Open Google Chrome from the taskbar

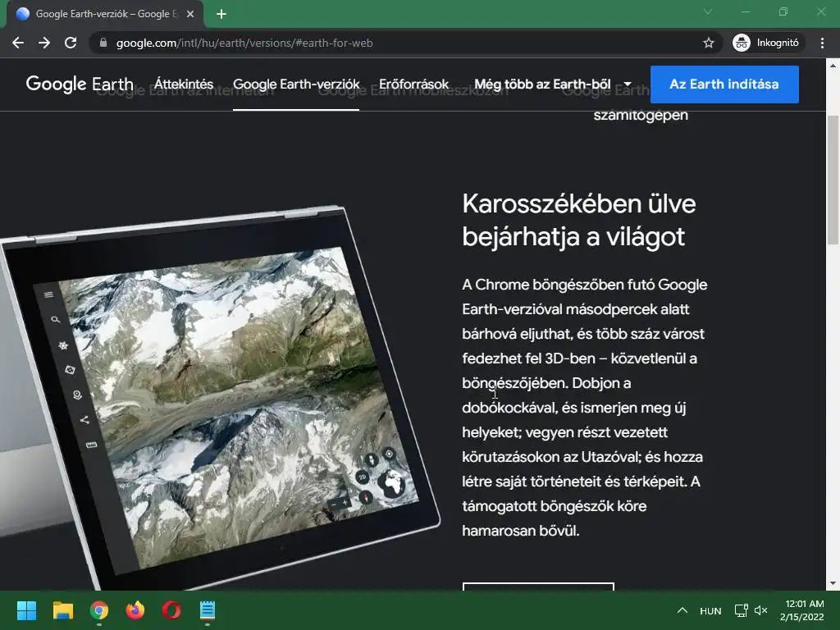tap(99, 610)
